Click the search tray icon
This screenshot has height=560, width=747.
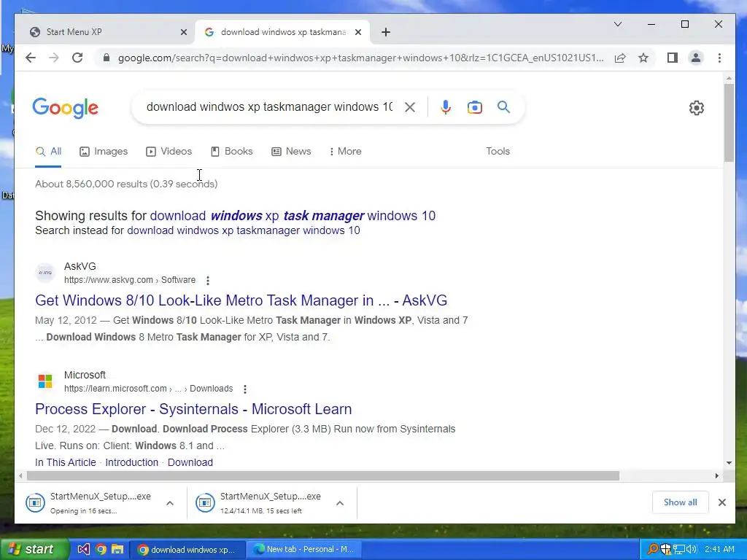(x=653, y=550)
